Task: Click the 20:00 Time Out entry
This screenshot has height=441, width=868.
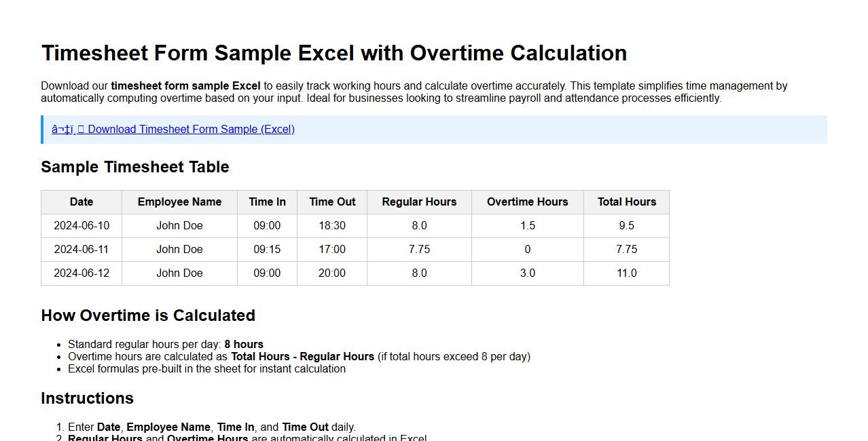Action: (331, 273)
